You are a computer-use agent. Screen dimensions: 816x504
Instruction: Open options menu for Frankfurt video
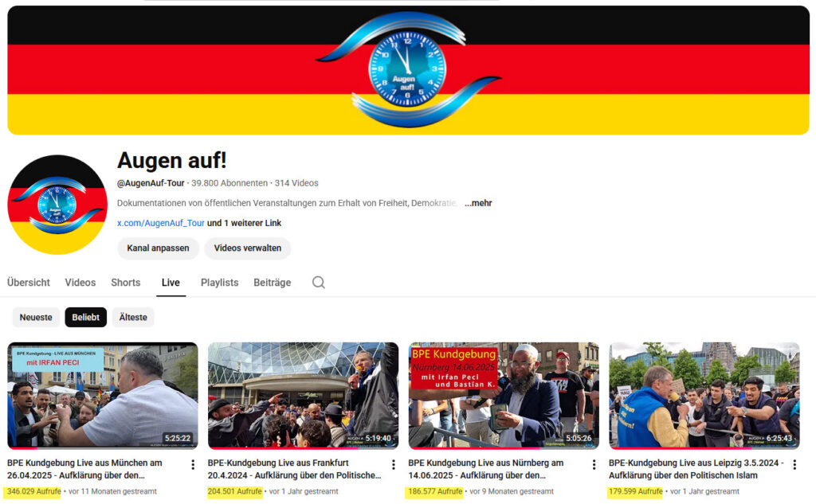click(393, 464)
